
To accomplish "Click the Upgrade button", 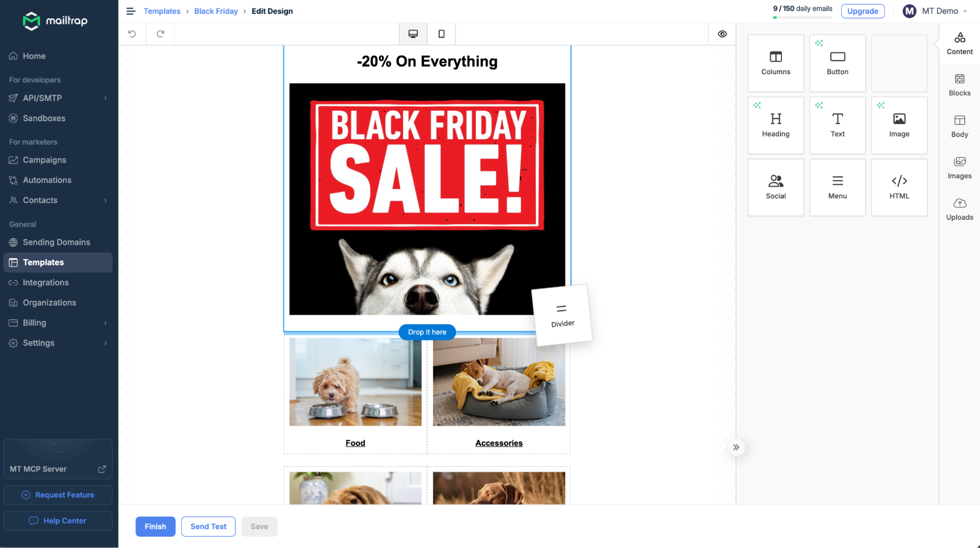I will (x=863, y=11).
